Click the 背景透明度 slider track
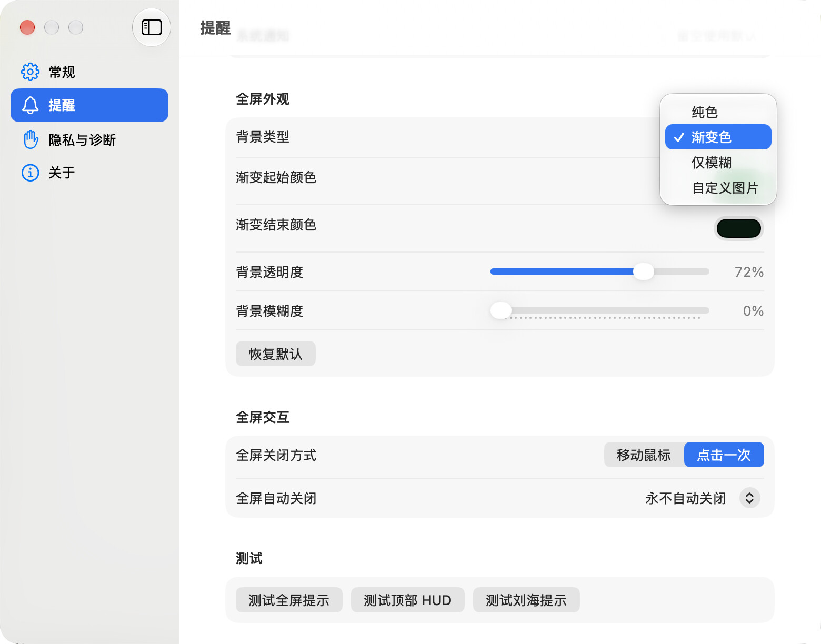821x644 pixels. coord(600,271)
